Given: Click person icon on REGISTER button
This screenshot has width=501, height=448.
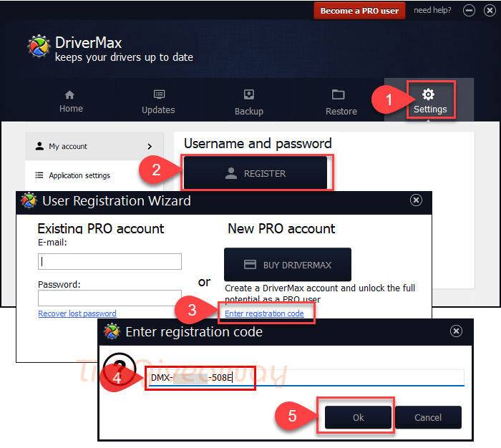Looking at the screenshot, I should [x=231, y=173].
